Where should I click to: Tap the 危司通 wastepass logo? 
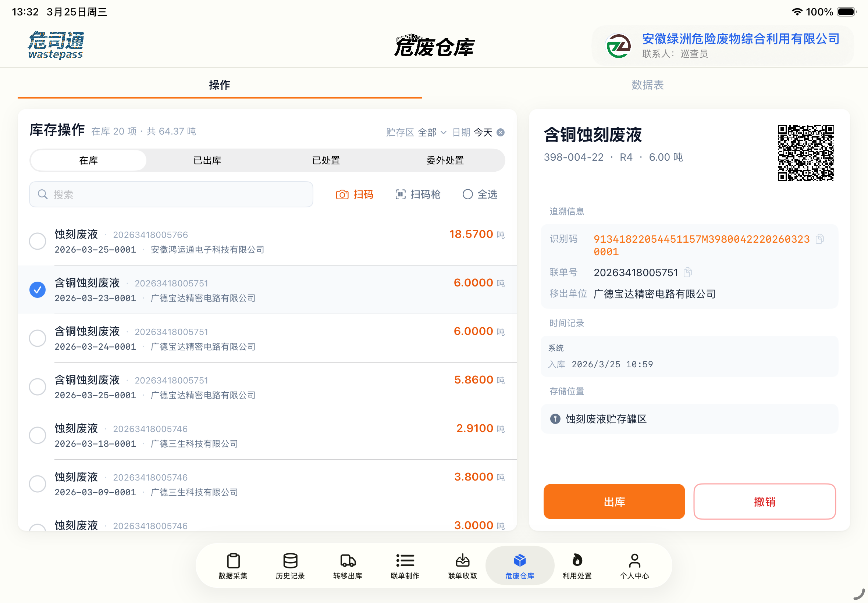(56, 45)
